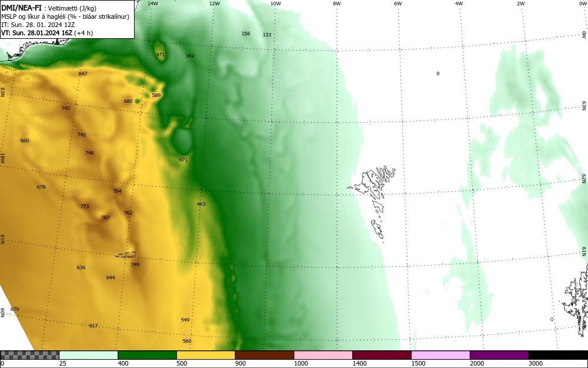Click the brown 900–1000 legend swatch
Viewport: 588px width, 368px height.
265,355
